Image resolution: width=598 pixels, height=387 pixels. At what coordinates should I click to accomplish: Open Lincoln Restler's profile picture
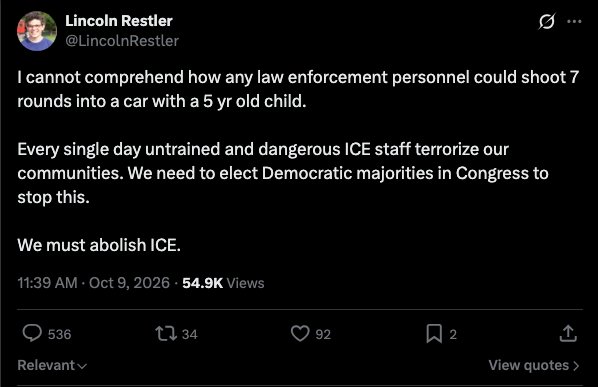[x=37, y=31]
